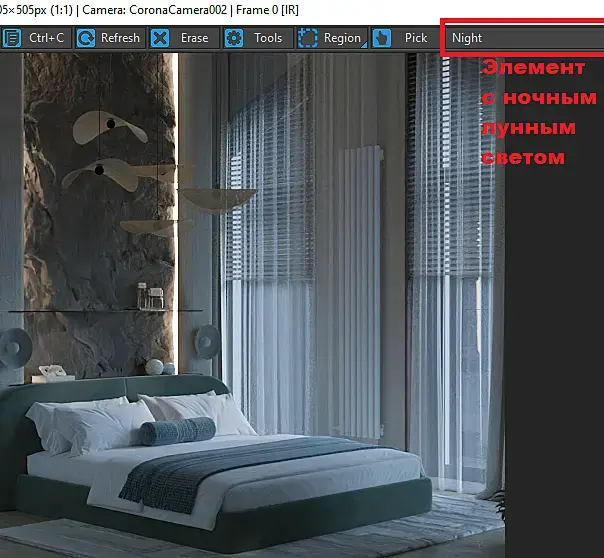Screen dimensions: 604x558
Task: Click the dashed rectangle Region icon
Action: 308,38
